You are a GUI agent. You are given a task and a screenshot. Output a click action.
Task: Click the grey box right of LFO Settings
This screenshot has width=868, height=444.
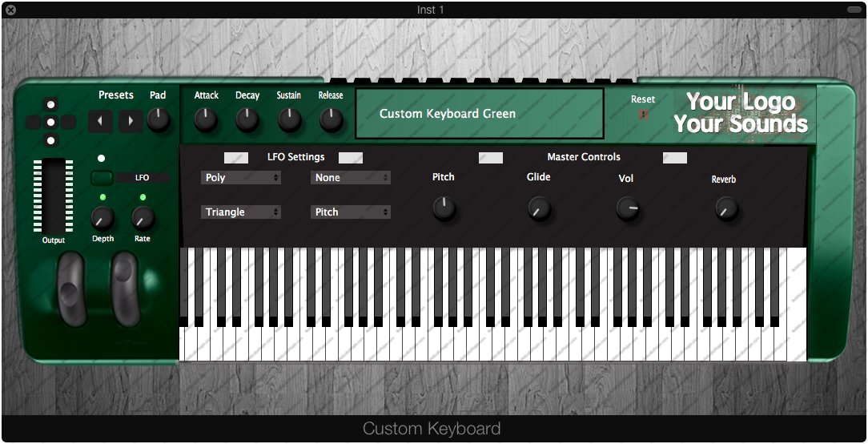pos(351,158)
